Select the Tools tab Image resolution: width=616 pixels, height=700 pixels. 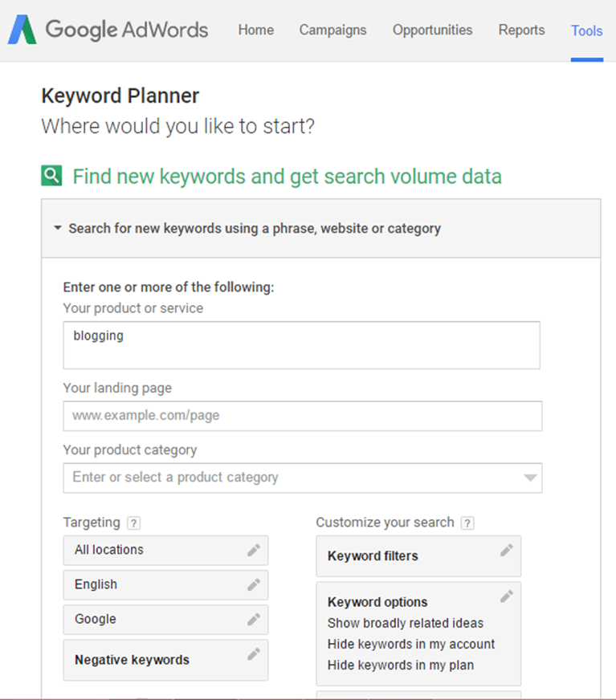pos(587,31)
